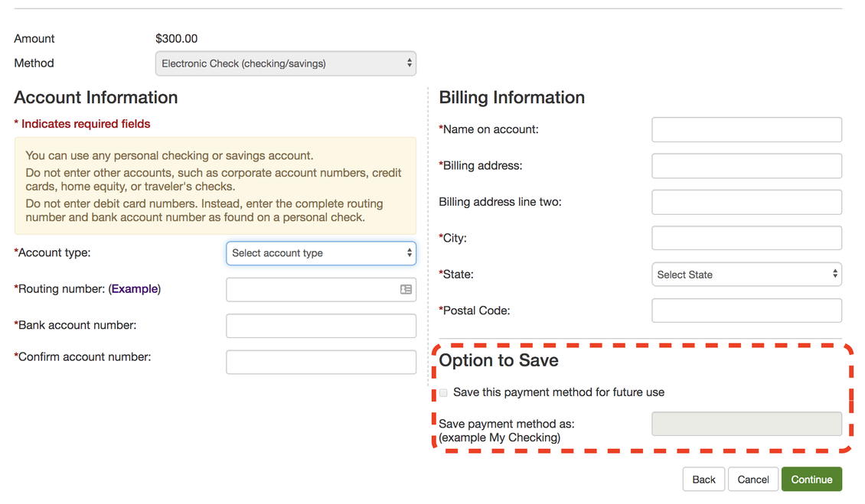Click the autofill card icon in Routing number
Viewport: 865px width, 504px height.
(x=406, y=290)
